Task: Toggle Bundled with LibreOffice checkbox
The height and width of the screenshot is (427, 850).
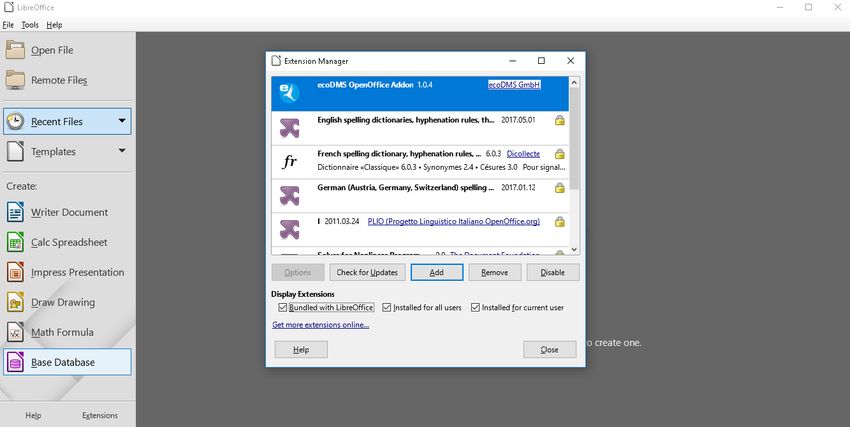Action: [x=282, y=307]
